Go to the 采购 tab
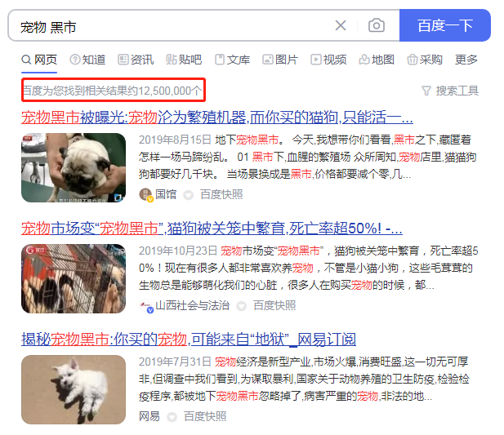This screenshot has height=435, width=504. (425, 60)
